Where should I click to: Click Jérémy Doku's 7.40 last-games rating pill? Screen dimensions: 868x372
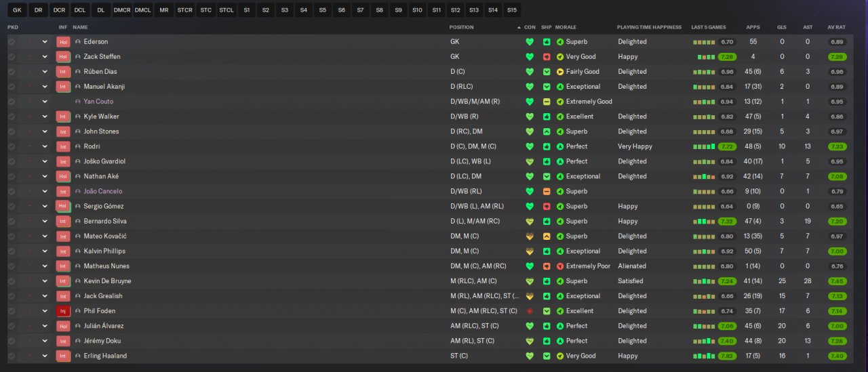click(728, 341)
